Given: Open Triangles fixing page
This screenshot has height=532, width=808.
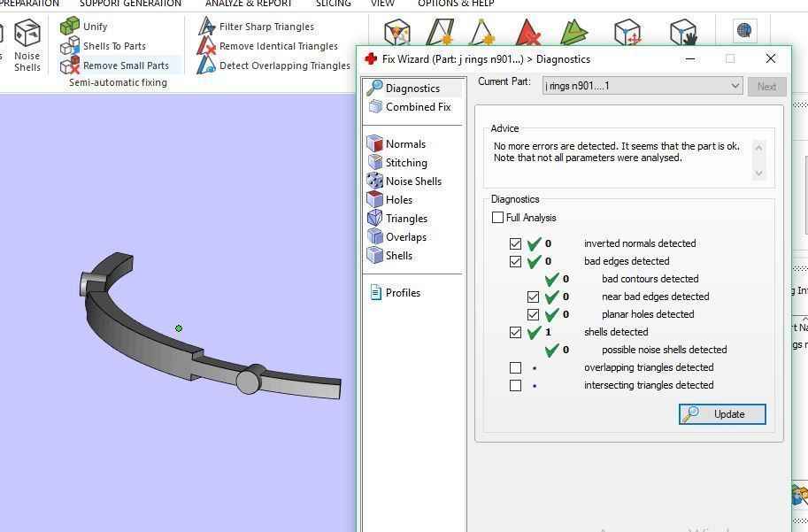Looking at the screenshot, I should point(397,218).
